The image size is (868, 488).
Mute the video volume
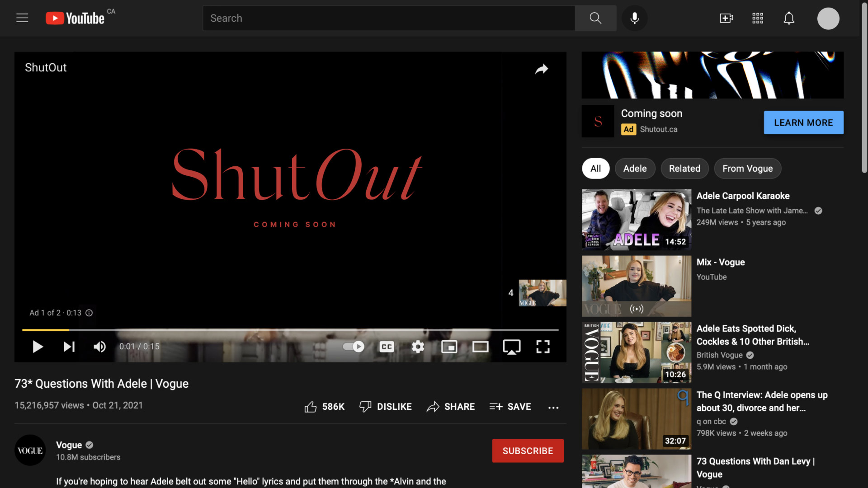pos(99,347)
